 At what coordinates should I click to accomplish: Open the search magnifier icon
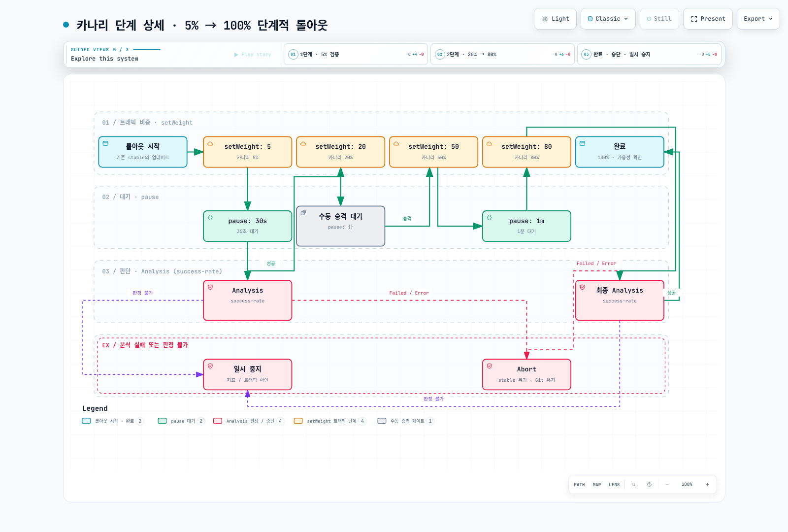(x=633, y=485)
